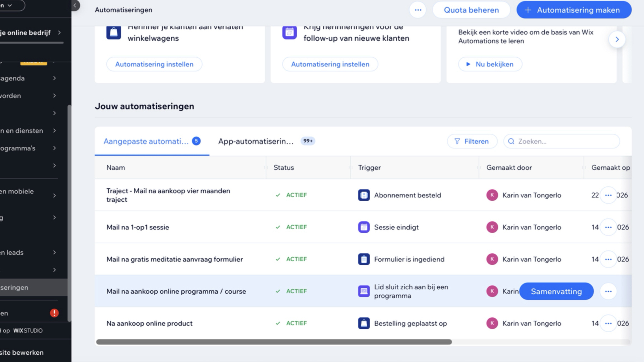Click the shopping bag icon on the winkelwagens card
Screen dimensions: 644x362
pyautogui.click(x=114, y=32)
